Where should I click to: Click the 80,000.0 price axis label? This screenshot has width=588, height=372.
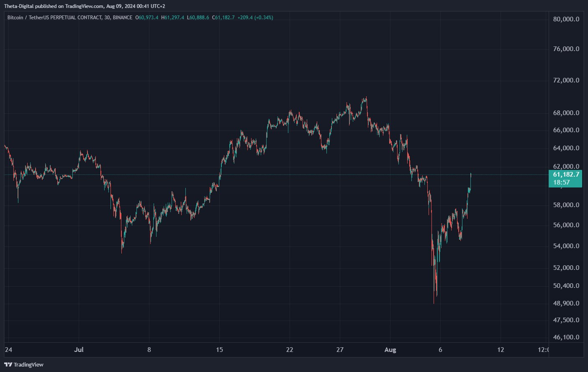click(566, 19)
